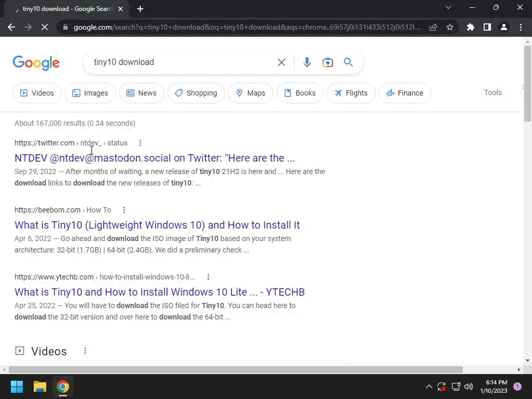Open the Windows Start menu

coord(17,387)
